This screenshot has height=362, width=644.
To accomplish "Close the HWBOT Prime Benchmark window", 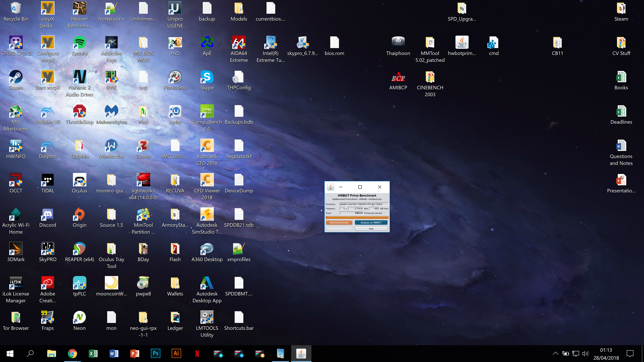I will [380, 187].
